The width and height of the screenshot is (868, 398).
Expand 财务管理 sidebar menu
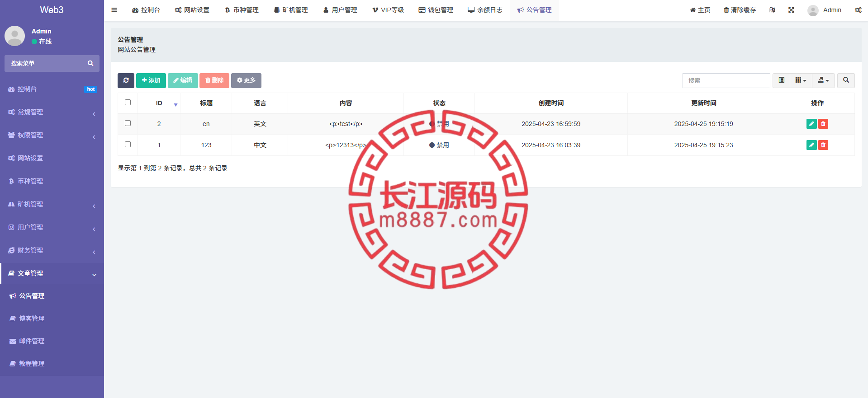tap(52, 250)
